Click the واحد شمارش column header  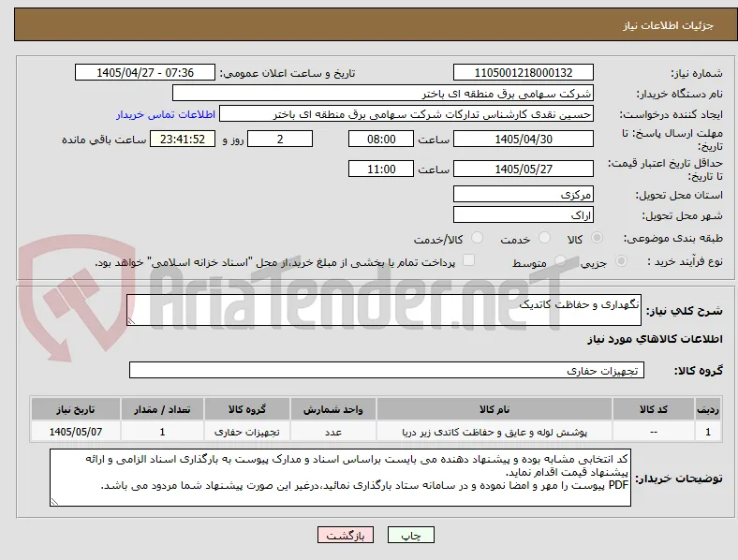pos(333,409)
